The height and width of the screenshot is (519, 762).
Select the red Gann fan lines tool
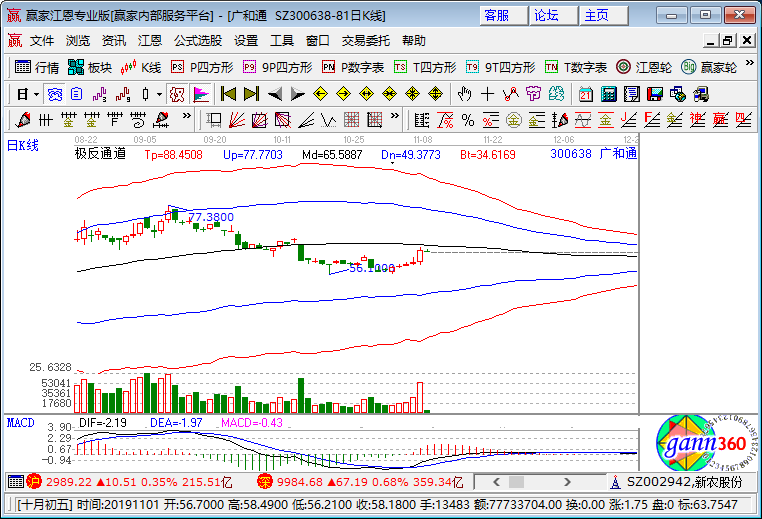point(237,120)
